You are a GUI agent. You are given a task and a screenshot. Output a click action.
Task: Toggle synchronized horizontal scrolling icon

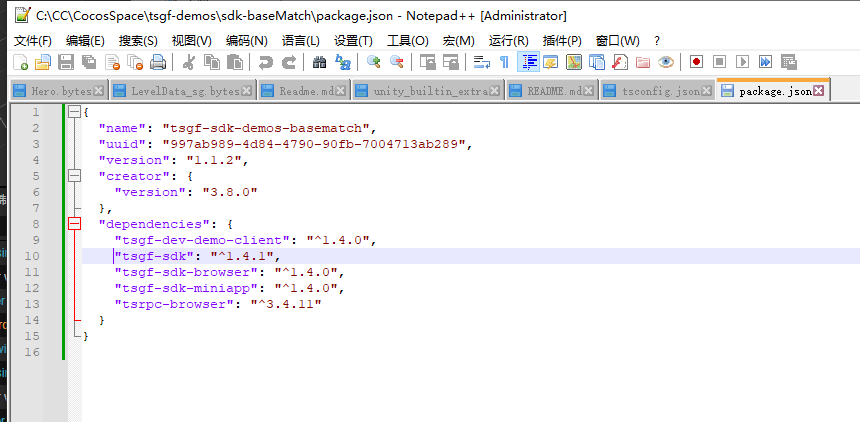[x=450, y=62]
